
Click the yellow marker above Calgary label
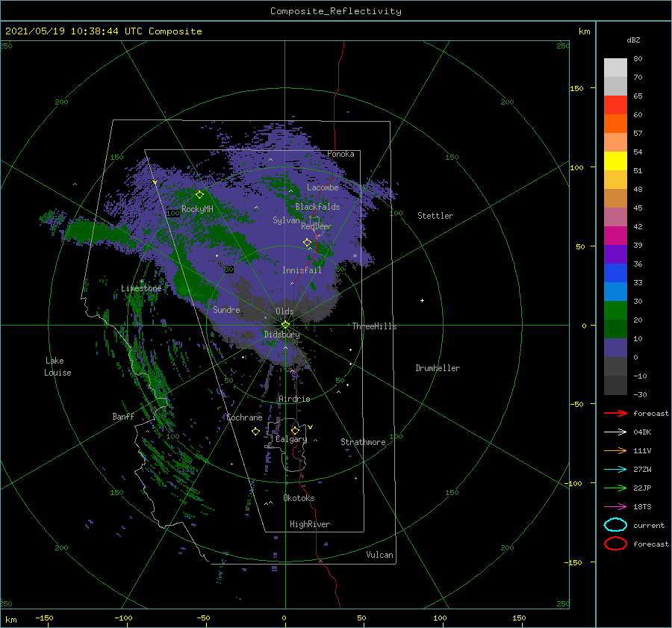(x=295, y=430)
